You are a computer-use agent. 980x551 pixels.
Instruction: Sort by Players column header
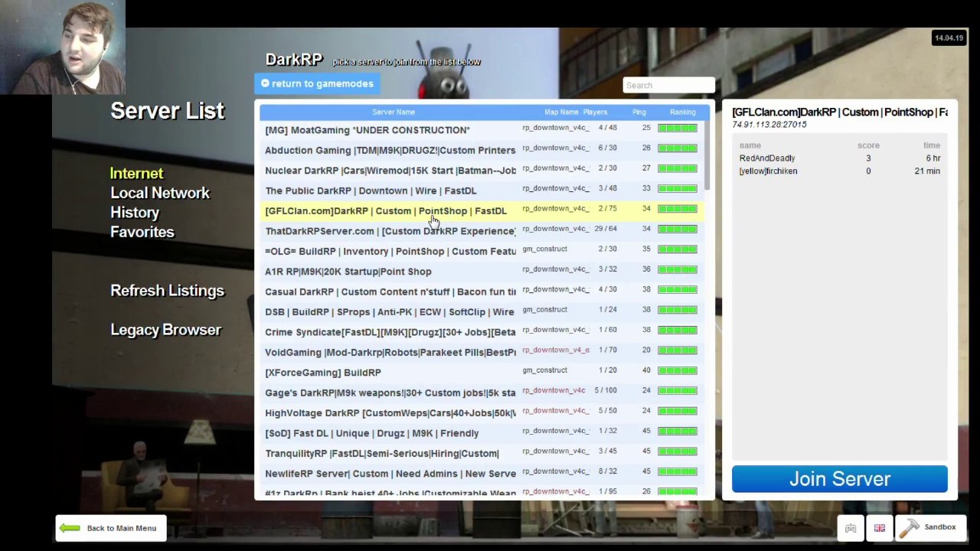pyautogui.click(x=595, y=112)
